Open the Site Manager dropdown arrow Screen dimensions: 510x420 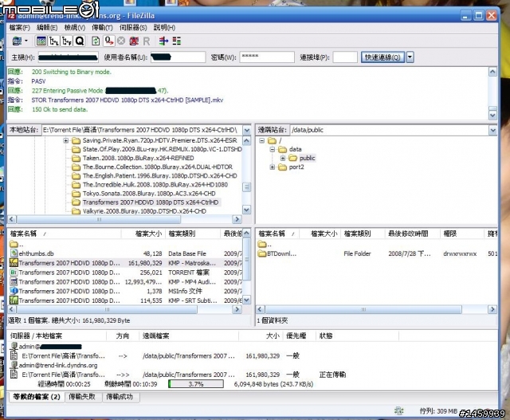coord(26,41)
